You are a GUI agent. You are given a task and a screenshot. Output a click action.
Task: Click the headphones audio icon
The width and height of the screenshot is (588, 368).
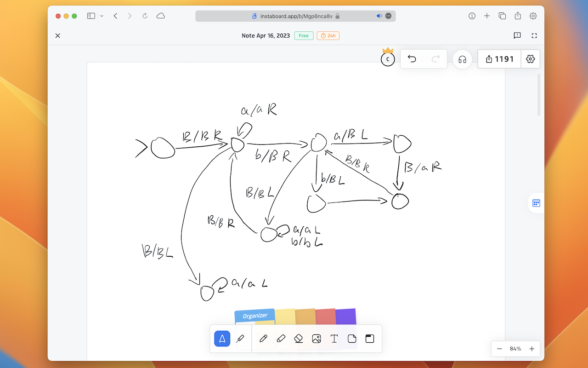(462, 59)
